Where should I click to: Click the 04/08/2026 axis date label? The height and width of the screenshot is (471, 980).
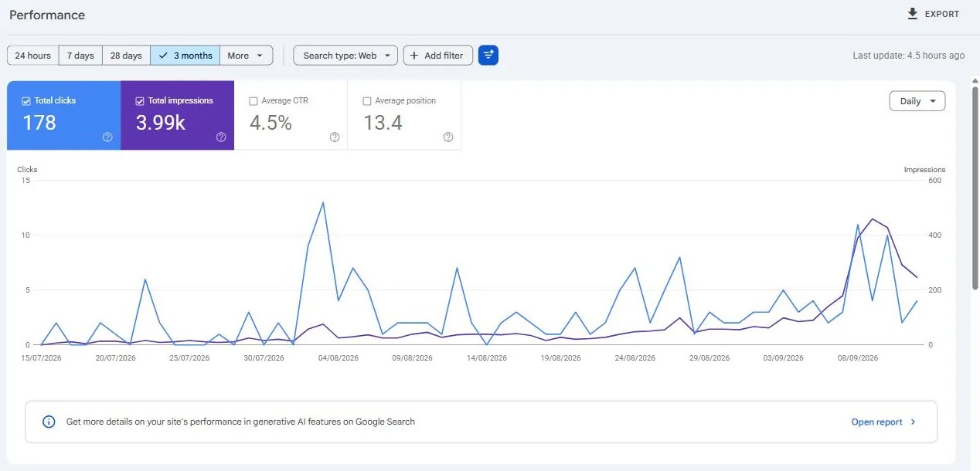[x=338, y=358]
